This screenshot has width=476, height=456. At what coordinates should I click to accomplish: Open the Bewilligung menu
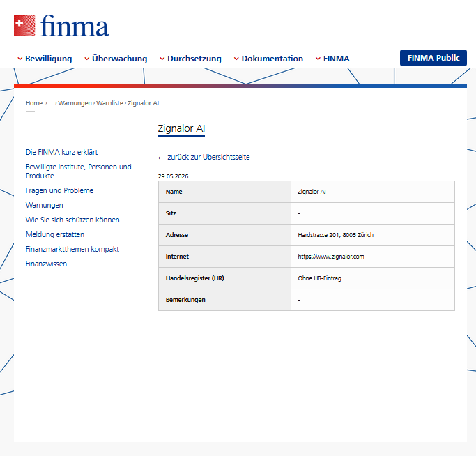click(x=49, y=59)
